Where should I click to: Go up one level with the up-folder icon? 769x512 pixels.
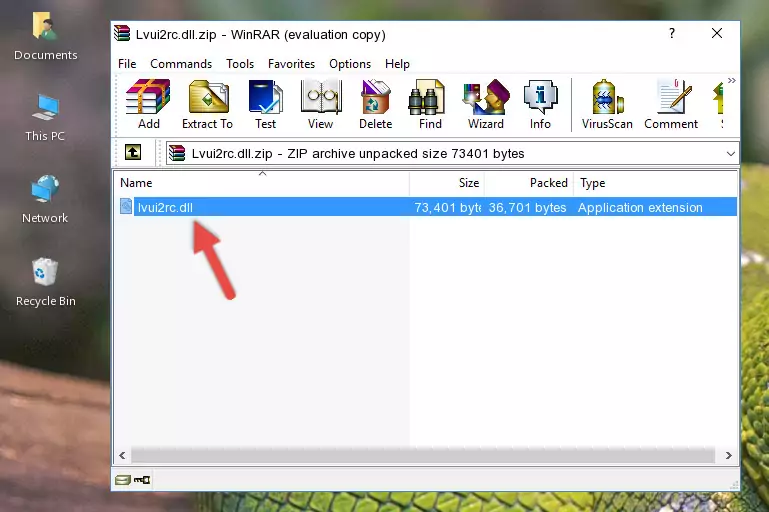point(133,153)
